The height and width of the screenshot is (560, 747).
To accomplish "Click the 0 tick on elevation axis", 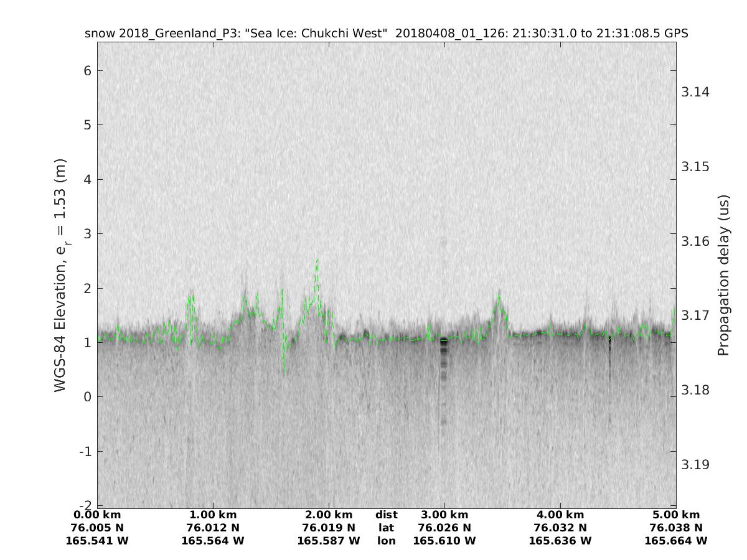I will [x=88, y=397].
